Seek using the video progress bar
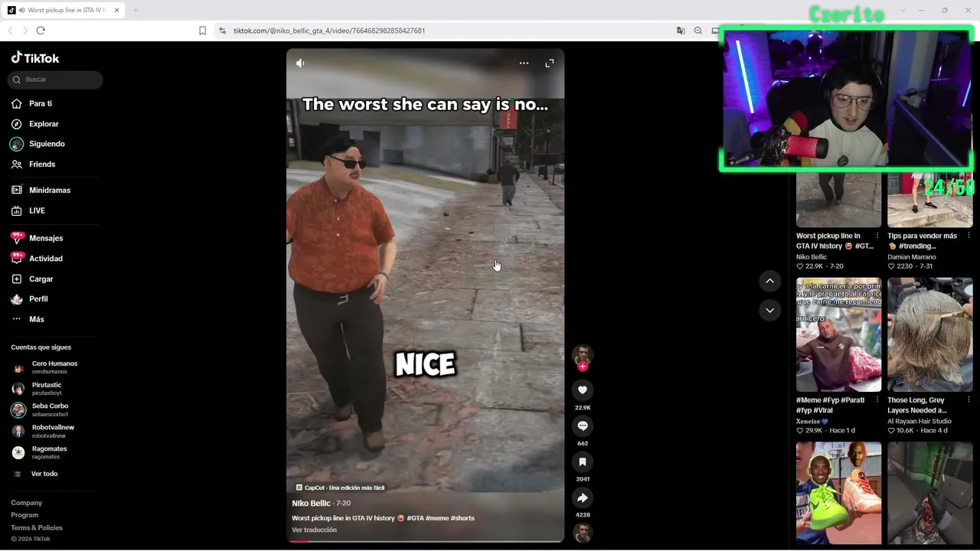Screen dimensions: 980x551 tap(425, 541)
